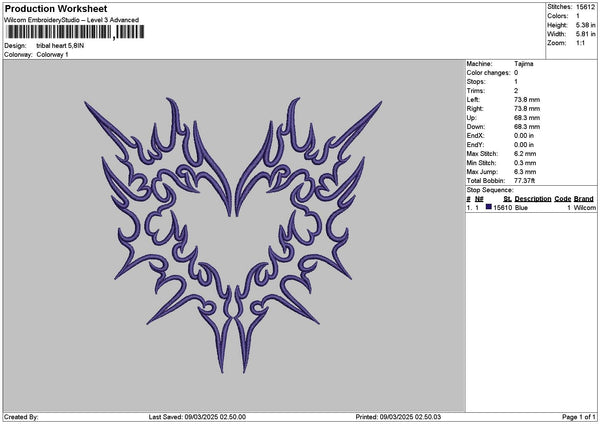Click the N# column header

coord(480,199)
